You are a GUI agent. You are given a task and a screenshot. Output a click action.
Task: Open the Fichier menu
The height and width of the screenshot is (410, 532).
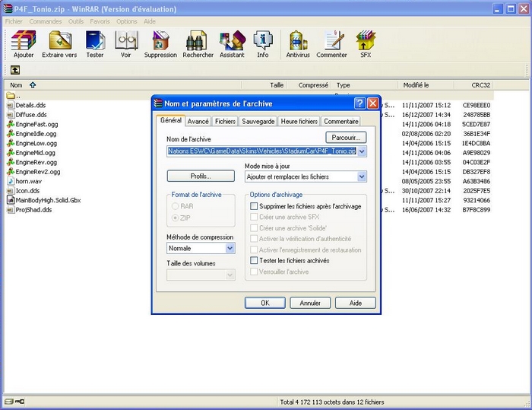coord(14,21)
